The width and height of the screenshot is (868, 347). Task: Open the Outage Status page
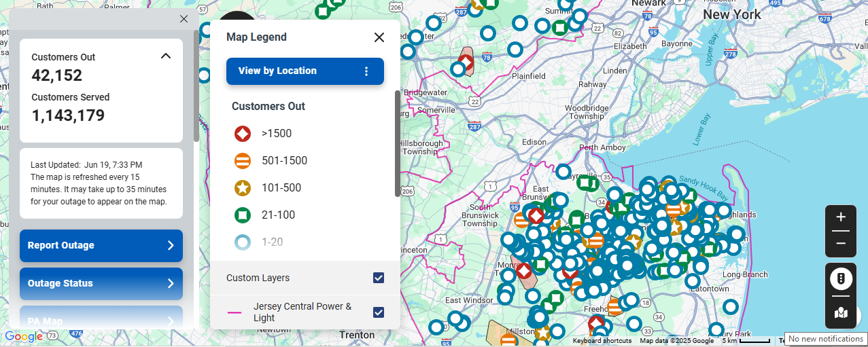point(101,284)
